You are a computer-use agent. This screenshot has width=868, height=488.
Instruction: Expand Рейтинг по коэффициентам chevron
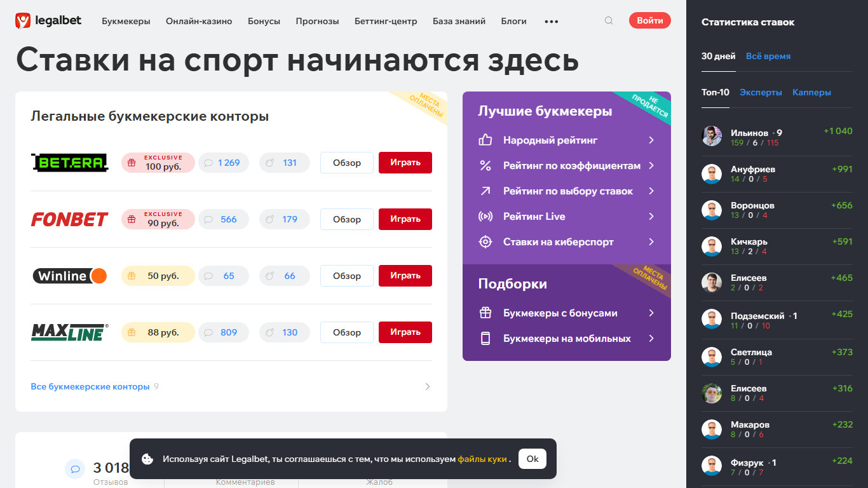[651, 165]
